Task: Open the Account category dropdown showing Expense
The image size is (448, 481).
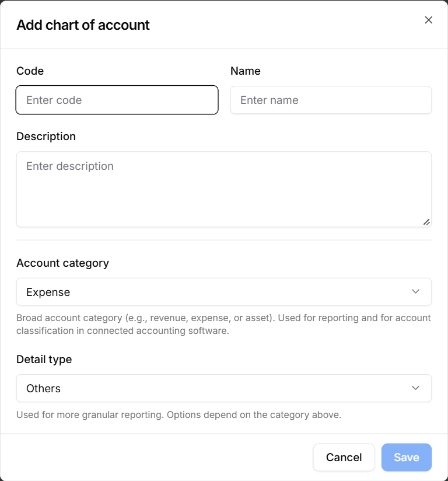Action: click(x=224, y=292)
